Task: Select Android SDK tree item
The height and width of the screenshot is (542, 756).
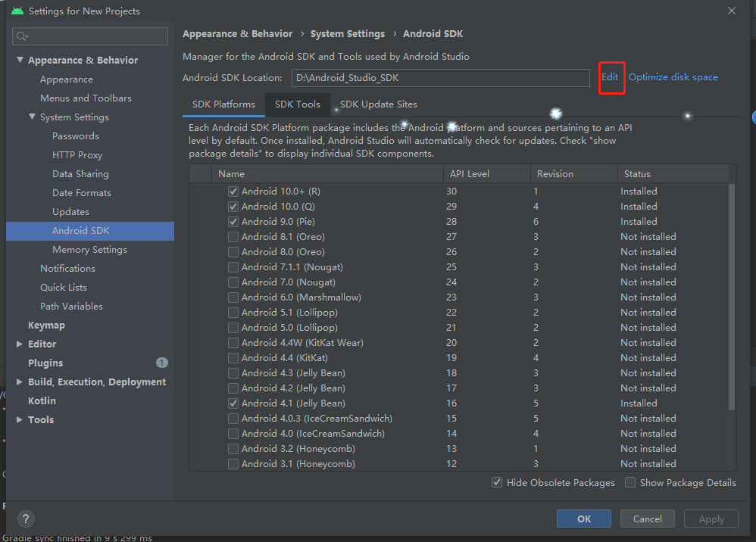Action: click(90, 231)
